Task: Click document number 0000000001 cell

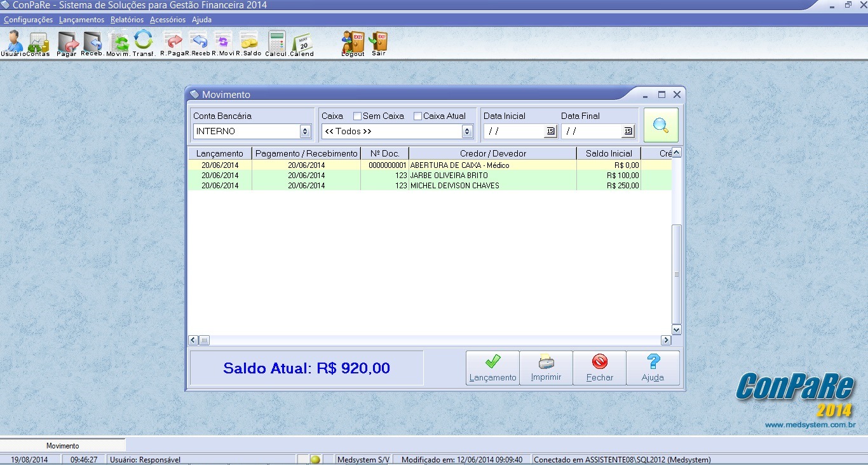Action: [385, 165]
